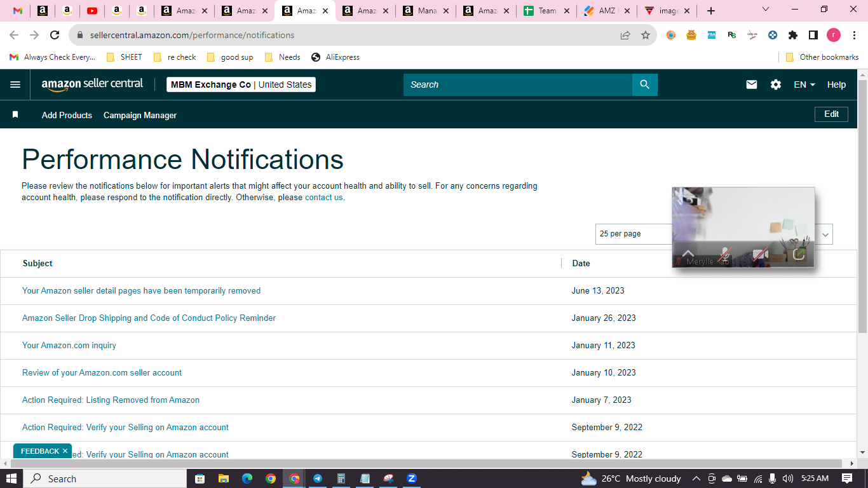Open Microsoft Store from the taskbar
868x488 pixels.
pos(200,478)
